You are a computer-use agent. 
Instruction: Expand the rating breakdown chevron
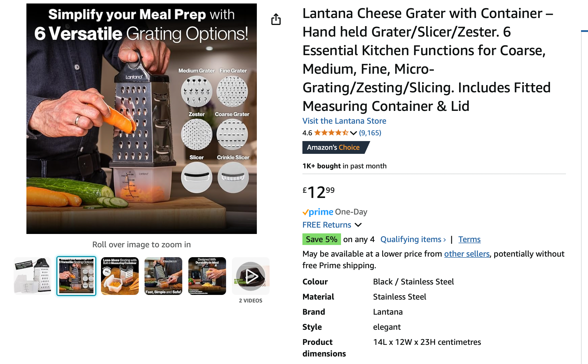click(353, 133)
